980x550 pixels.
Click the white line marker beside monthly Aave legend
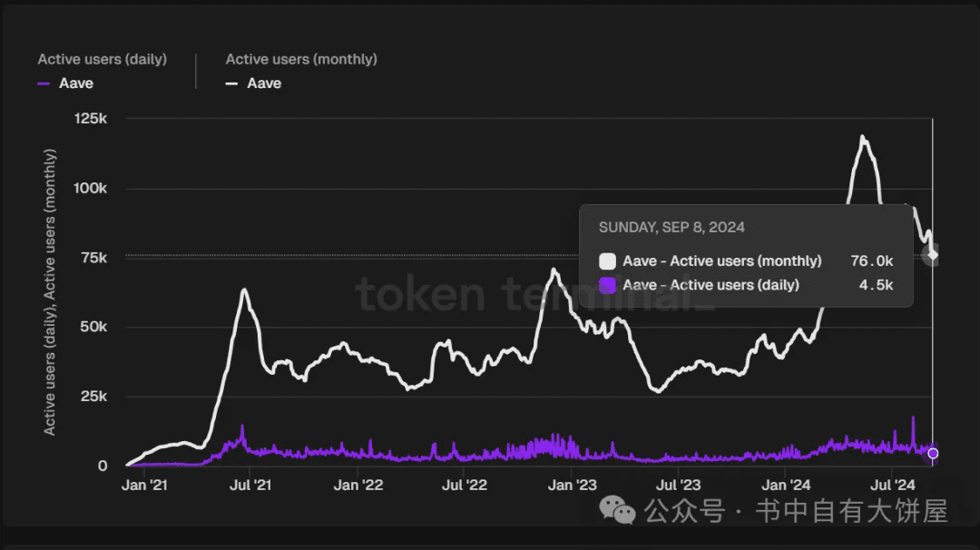[231, 83]
